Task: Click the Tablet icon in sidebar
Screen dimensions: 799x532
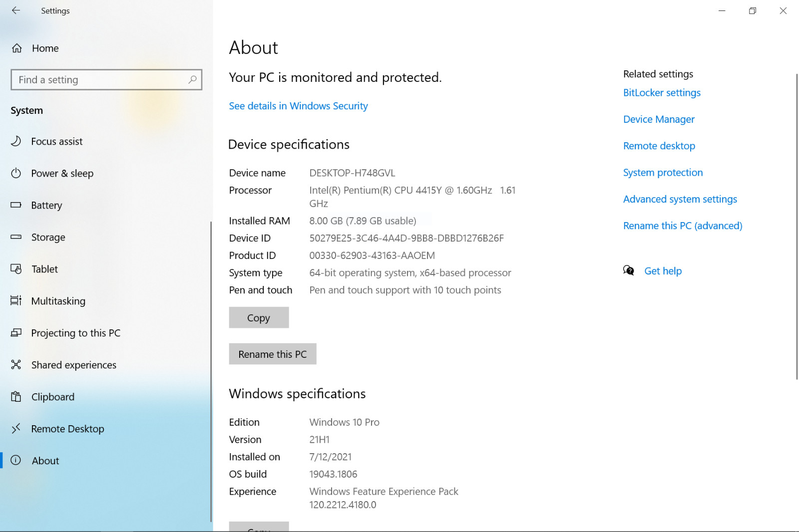Action: point(16,269)
